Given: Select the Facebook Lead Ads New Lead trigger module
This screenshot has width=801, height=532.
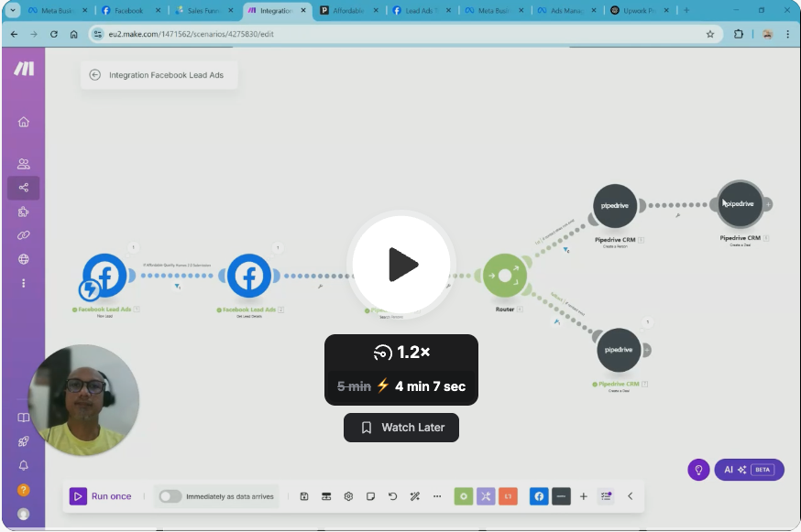Looking at the screenshot, I should (105, 276).
